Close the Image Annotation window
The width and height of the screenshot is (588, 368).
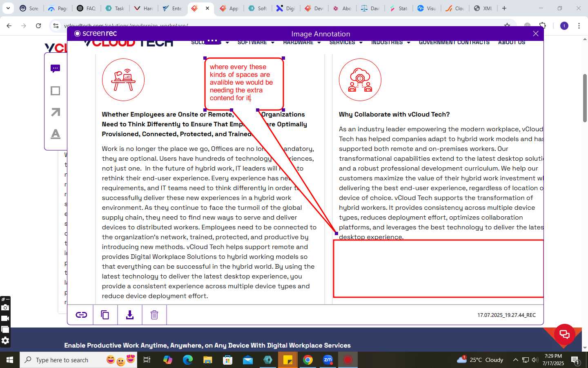(536, 34)
